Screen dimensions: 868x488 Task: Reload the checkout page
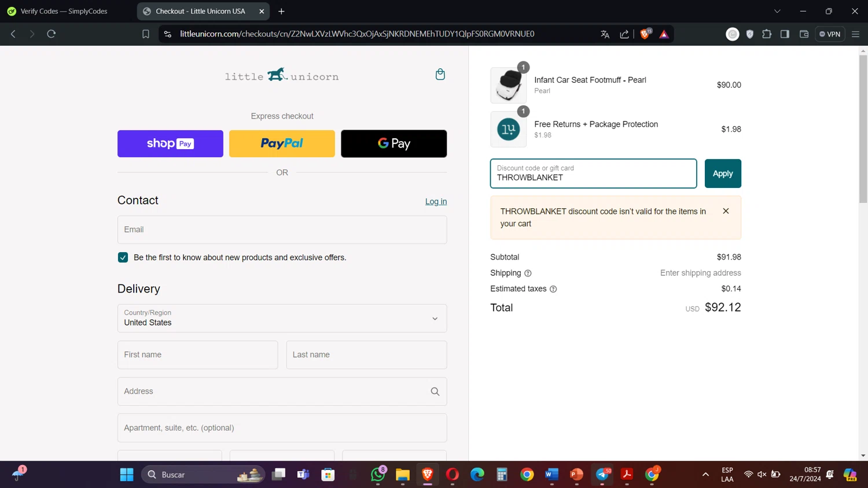[52, 34]
